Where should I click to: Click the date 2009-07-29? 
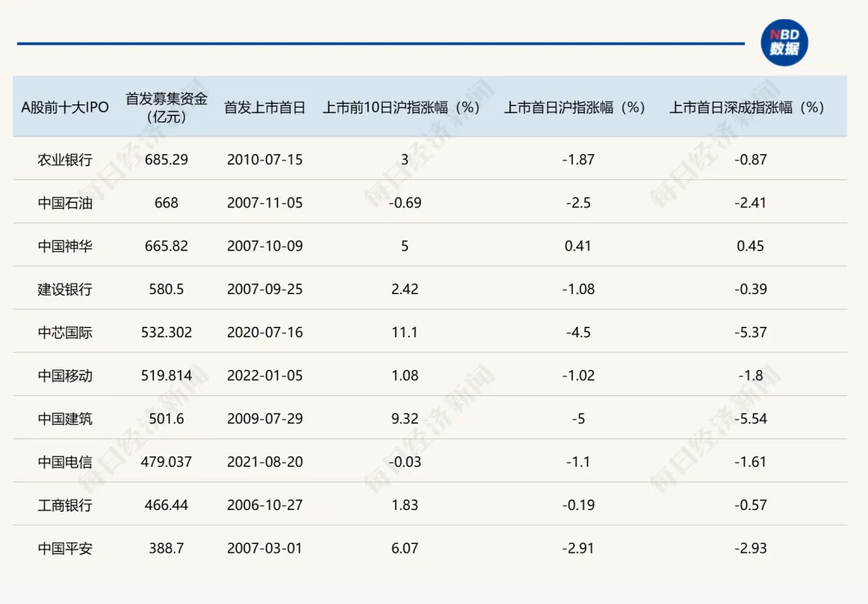click(264, 418)
